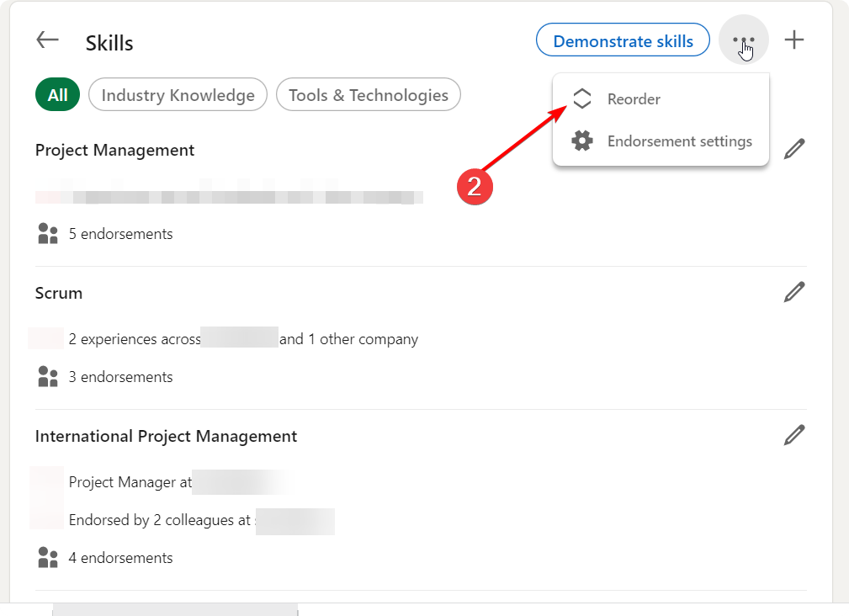Open the Scrum skill heading
Viewport: 849px width, 616px height.
(x=59, y=293)
